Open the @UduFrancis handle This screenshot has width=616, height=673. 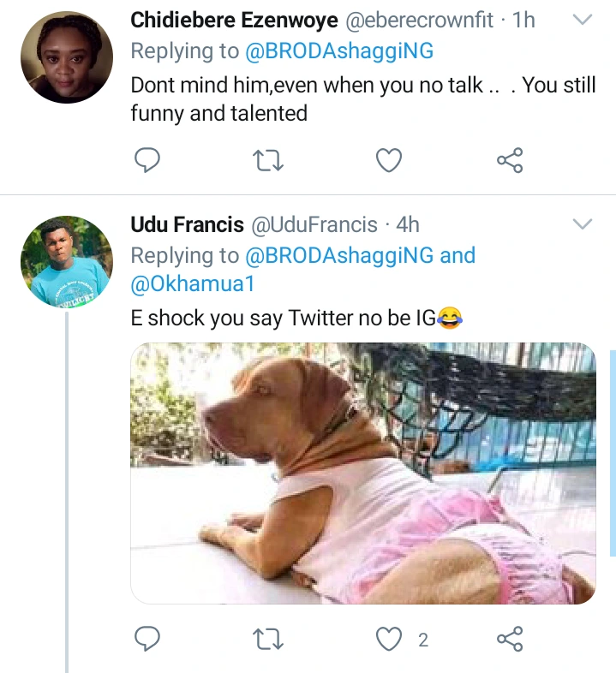(x=314, y=224)
